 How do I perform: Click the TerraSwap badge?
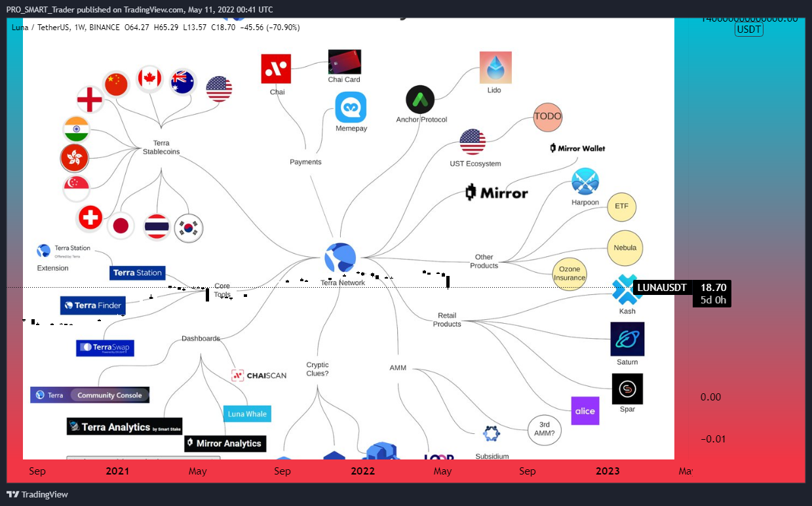(105, 347)
